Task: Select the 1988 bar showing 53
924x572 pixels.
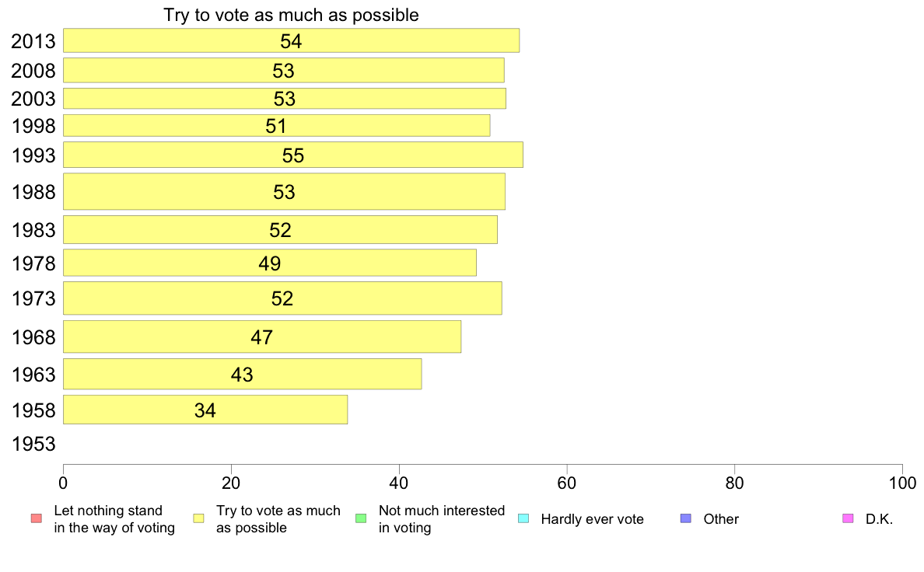Action: click(284, 191)
